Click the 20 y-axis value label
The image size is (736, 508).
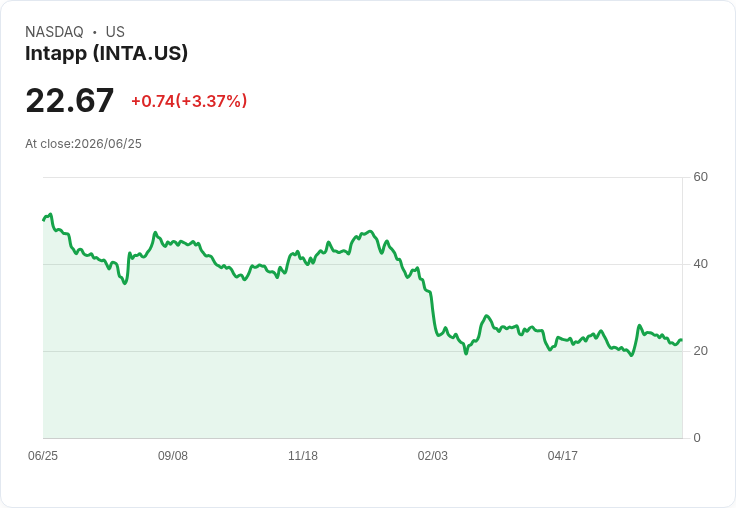[700, 351]
